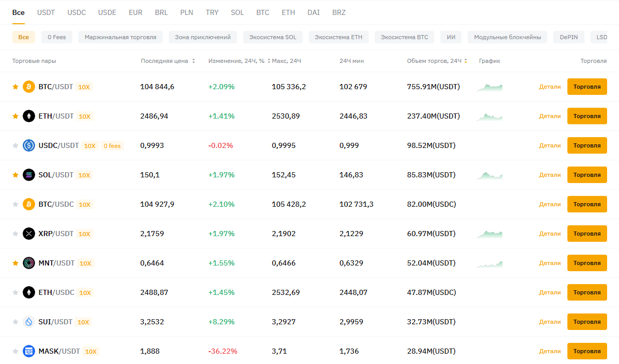Click the USDC coin icon

[29, 145]
